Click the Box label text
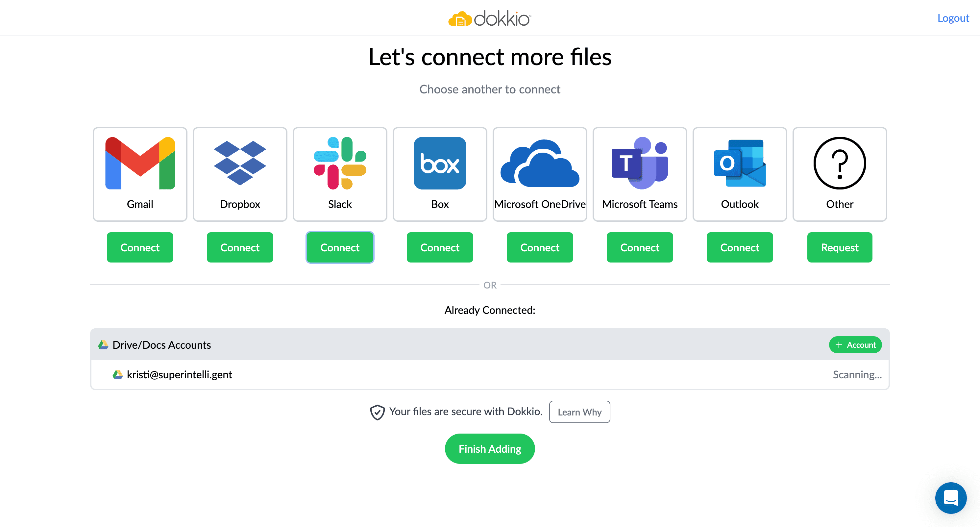This screenshot has height=527, width=980. pos(440,204)
